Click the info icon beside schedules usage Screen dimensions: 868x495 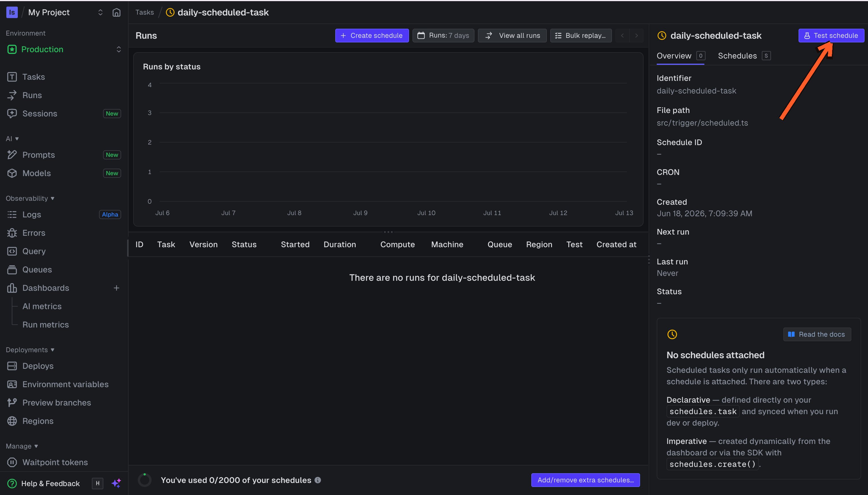click(318, 480)
